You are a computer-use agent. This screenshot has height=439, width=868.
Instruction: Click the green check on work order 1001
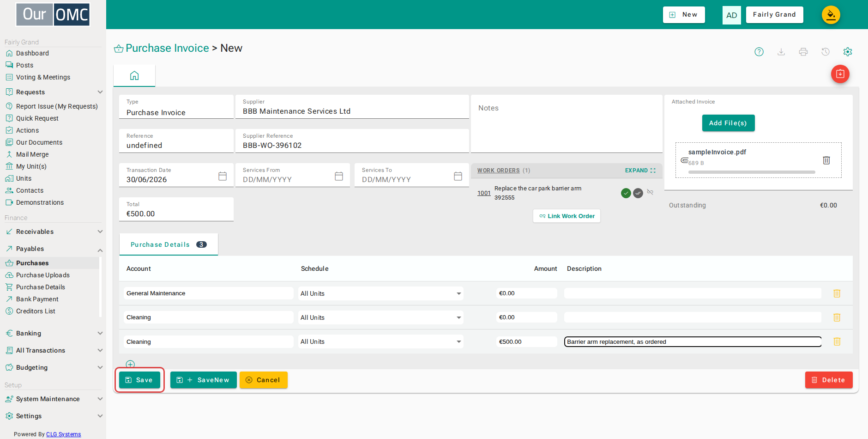pos(626,193)
